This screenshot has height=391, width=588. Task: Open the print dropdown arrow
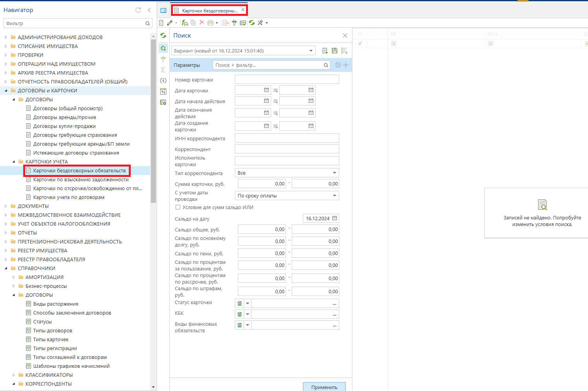click(x=217, y=23)
